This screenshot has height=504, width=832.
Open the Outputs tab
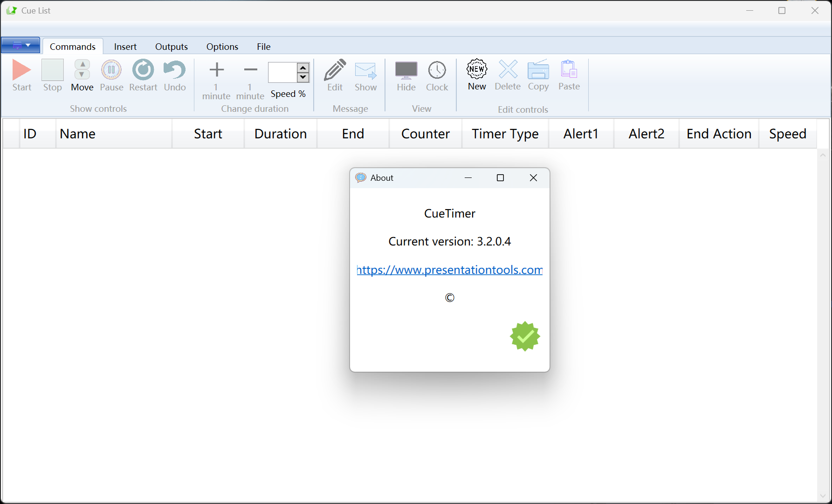[x=172, y=47]
